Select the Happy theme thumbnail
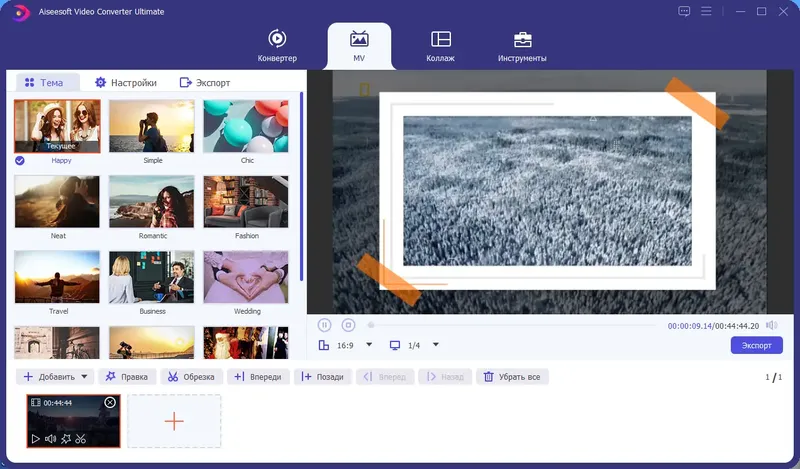This screenshot has width=800, height=469. [x=57, y=126]
